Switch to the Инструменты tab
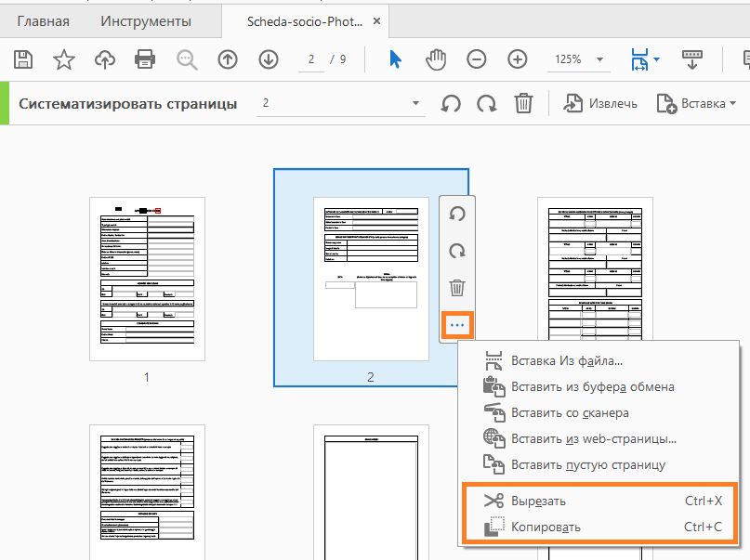750x560 pixels. [x=145, y=21]
